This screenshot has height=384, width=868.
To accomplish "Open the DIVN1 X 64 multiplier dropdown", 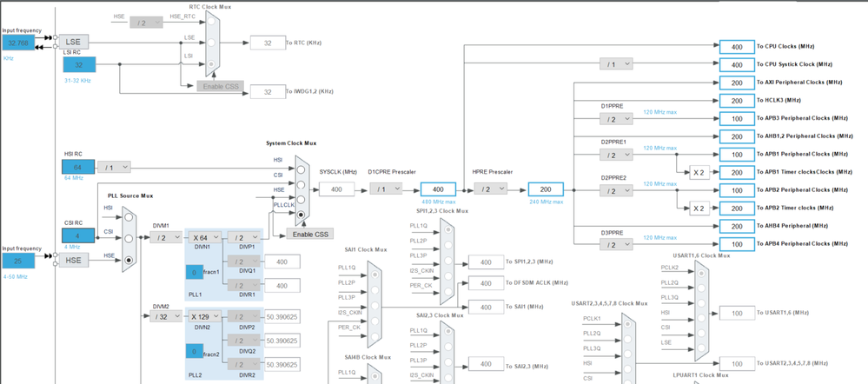I will point(204,237).
